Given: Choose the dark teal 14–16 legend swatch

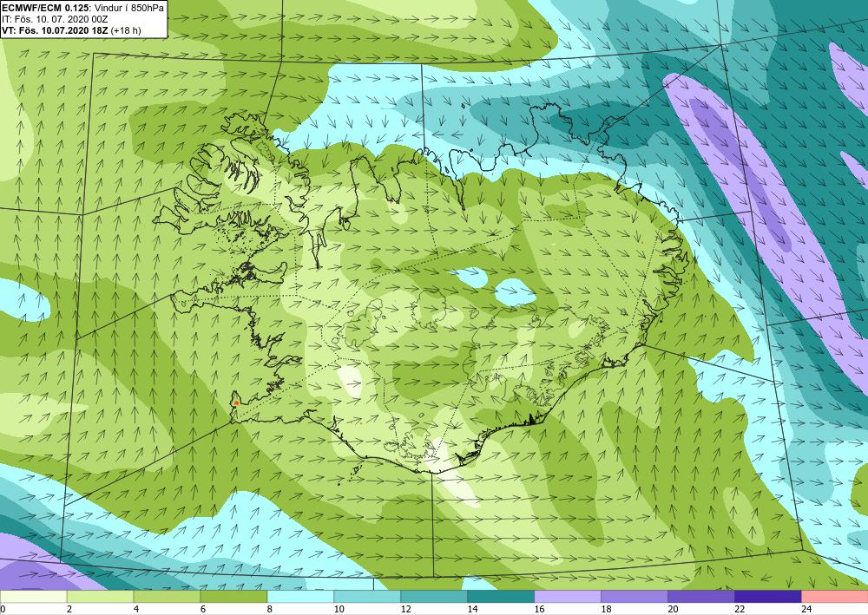Looking at the screenshot, I should [501, 597].
